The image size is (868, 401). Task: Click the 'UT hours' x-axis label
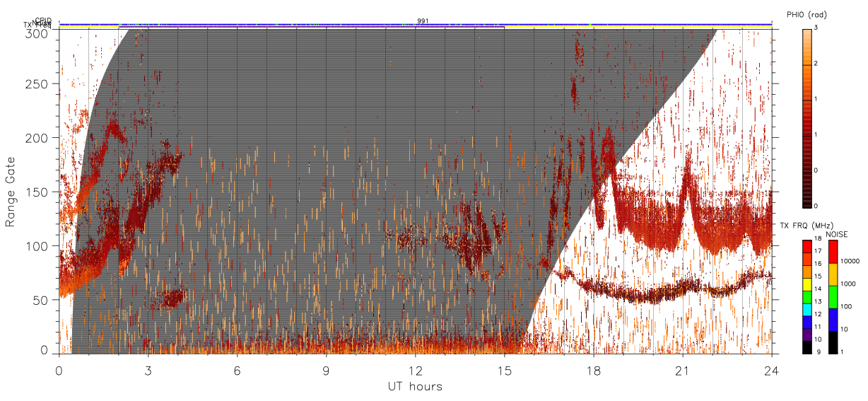[x=415, y=386]
